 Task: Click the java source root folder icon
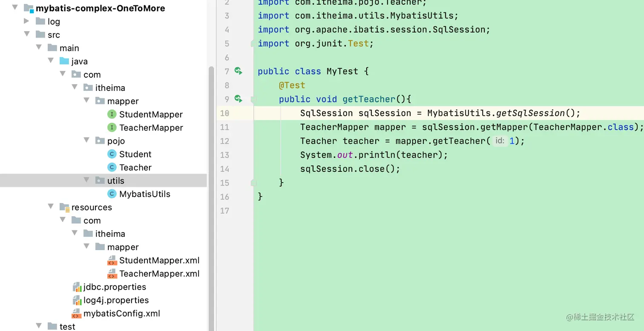coord(64,61)
